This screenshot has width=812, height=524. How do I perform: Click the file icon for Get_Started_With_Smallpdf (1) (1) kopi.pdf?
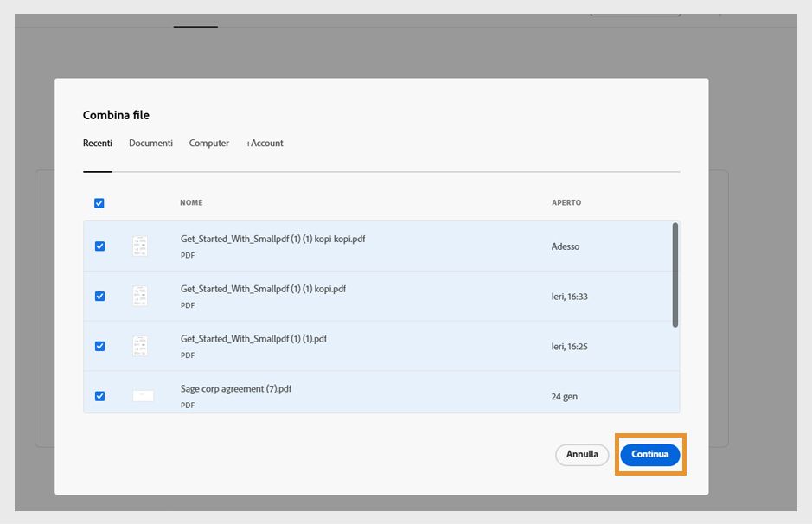coord(140,297)
